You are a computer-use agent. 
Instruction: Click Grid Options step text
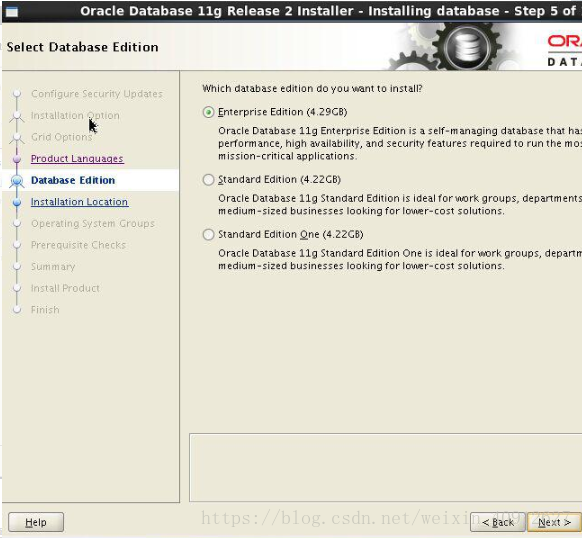click(x=62, y=137)
